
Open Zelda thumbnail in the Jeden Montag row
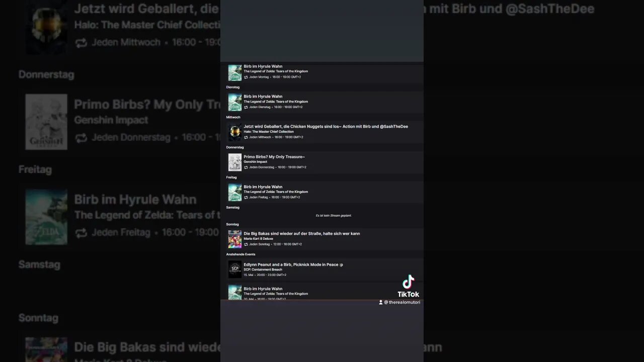coord(235,72)
